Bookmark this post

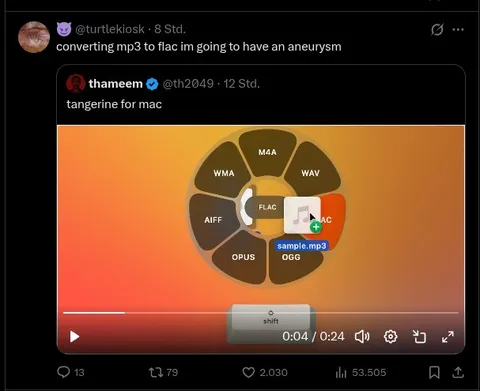click(x=434, y=372)
